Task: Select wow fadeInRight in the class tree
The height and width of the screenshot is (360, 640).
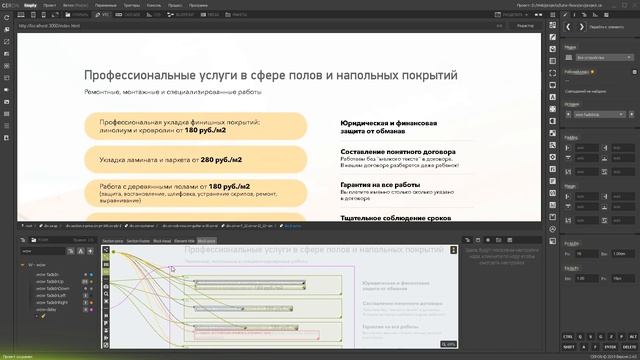Action: coord(51,302)
